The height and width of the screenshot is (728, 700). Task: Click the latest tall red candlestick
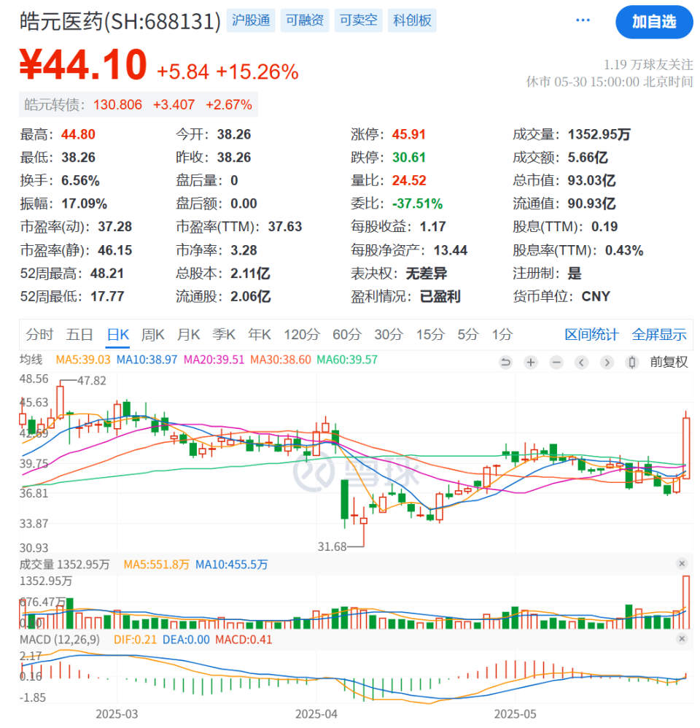[685, 448]
